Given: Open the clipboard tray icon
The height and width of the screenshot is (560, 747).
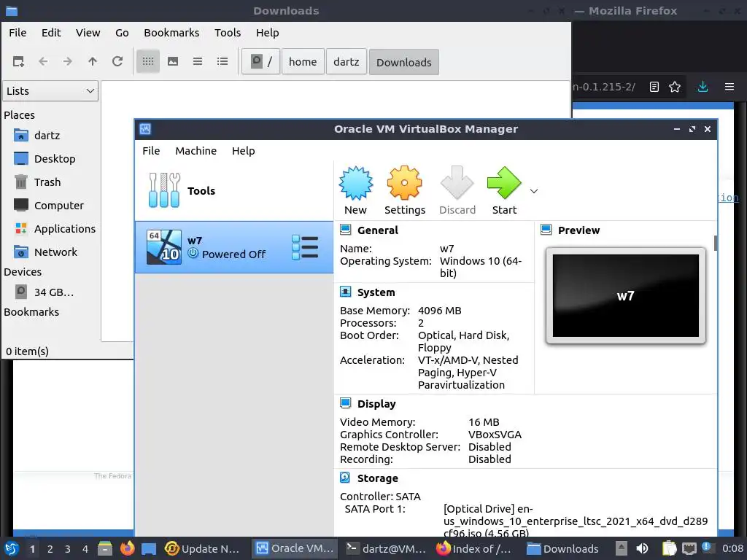Looking at the screenshot, I should click(669, 548).
